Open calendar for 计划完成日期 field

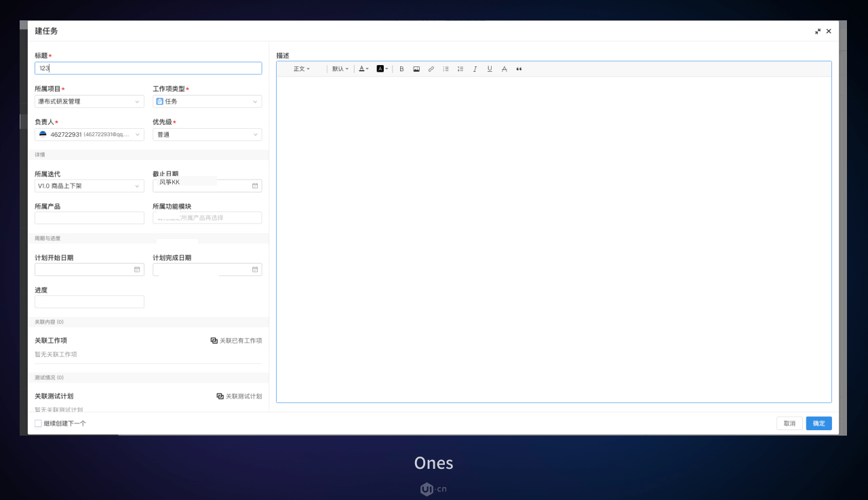point(255,270)
